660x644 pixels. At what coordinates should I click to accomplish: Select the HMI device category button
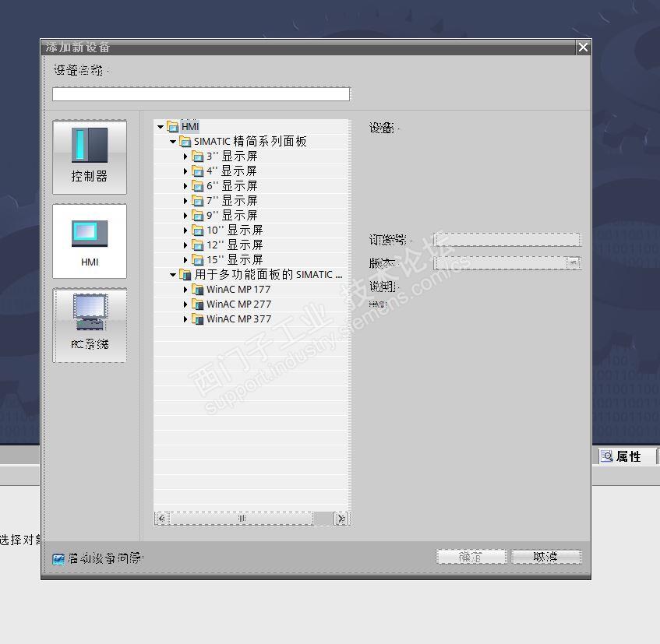click(x=90, y=241)
